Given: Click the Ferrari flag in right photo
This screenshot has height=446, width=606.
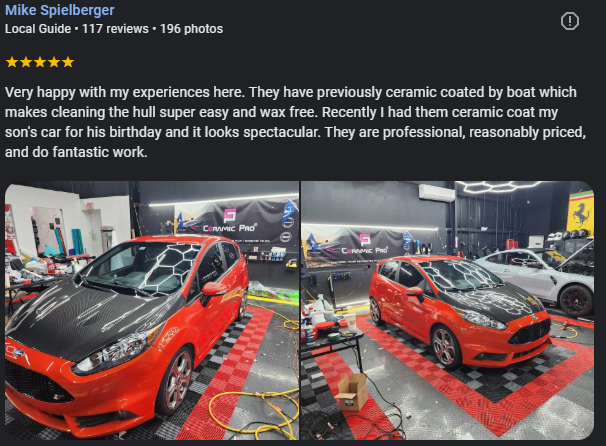Looking at the screenshot, I should [x=580, y=212].
